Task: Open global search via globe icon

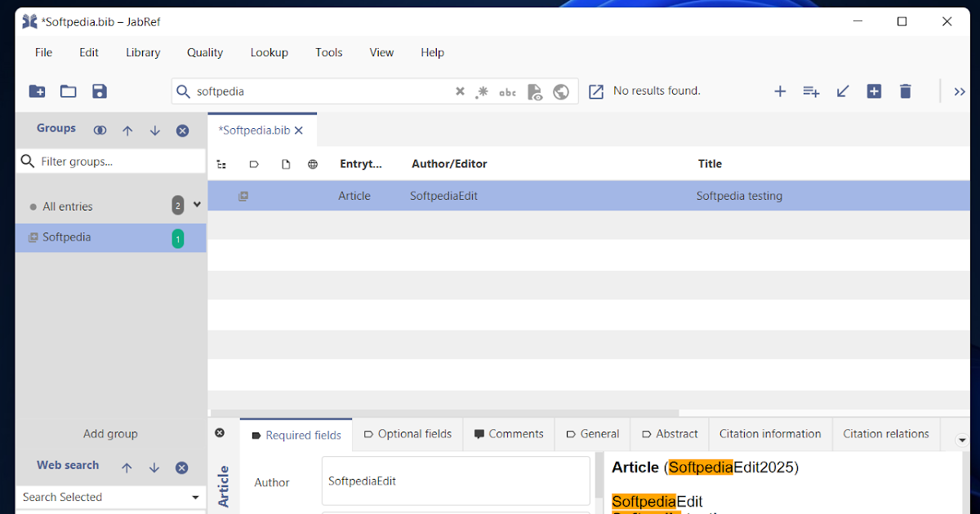Action: pyautogui.click(x=561, y=91)
